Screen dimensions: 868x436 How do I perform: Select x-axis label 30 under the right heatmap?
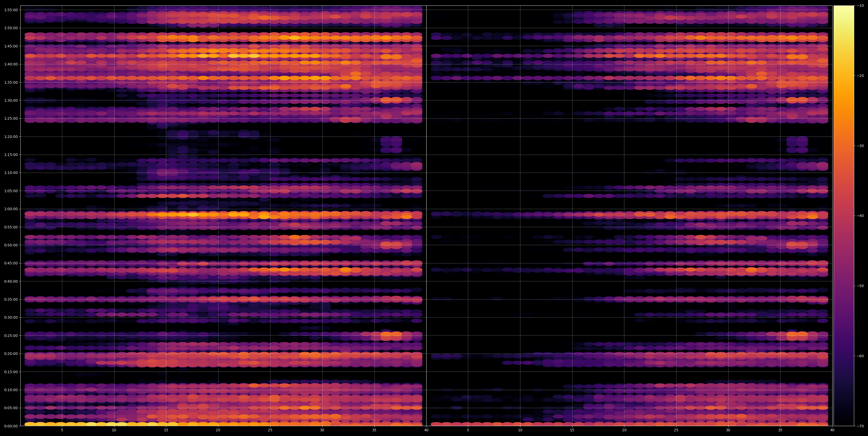[728, 430]
